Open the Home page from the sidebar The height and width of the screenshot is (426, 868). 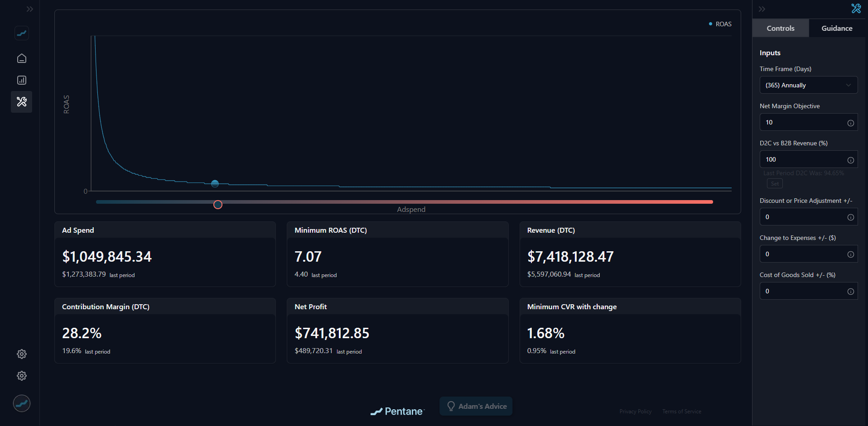[21, 58]
